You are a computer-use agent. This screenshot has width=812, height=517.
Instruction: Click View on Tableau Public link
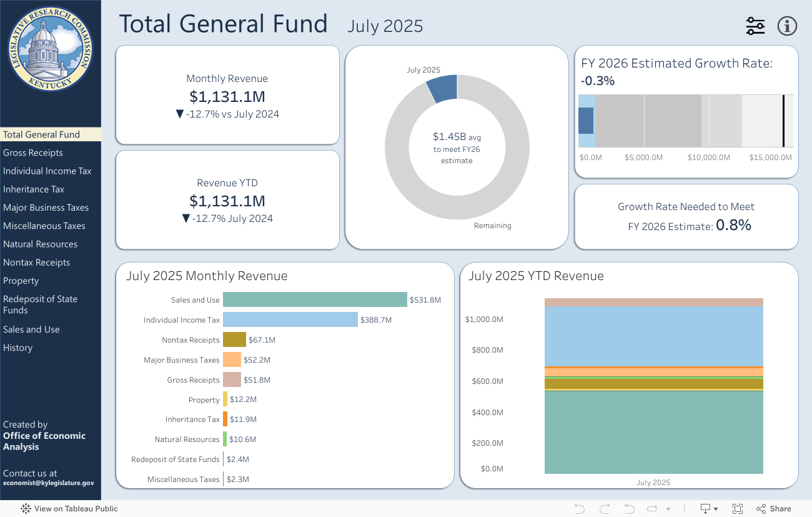(76, 509)
